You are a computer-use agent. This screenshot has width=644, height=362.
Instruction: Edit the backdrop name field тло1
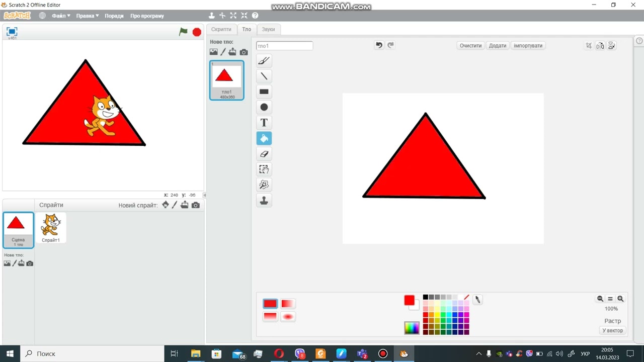(x=284, y=46)
